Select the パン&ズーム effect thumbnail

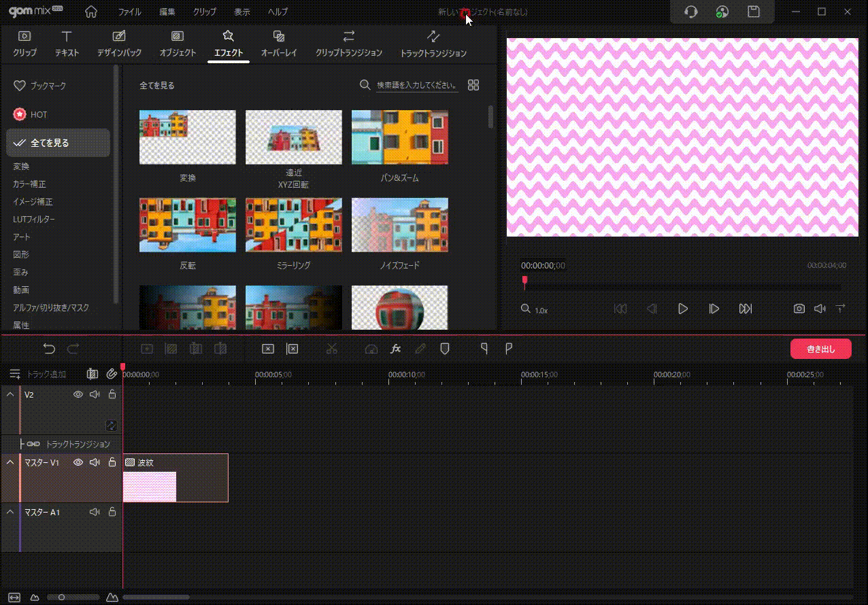(x=399, y=137)
